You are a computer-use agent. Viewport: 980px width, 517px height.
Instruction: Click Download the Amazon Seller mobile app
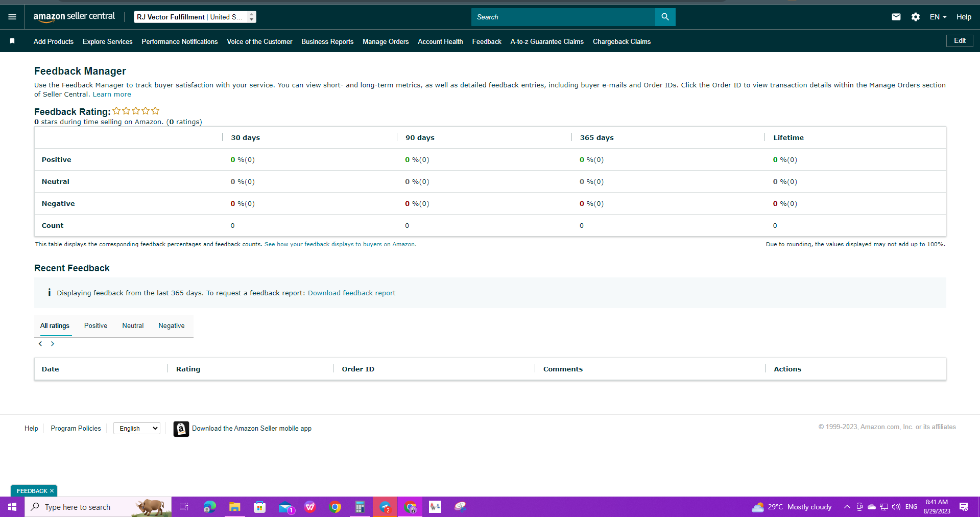(252, 428)
